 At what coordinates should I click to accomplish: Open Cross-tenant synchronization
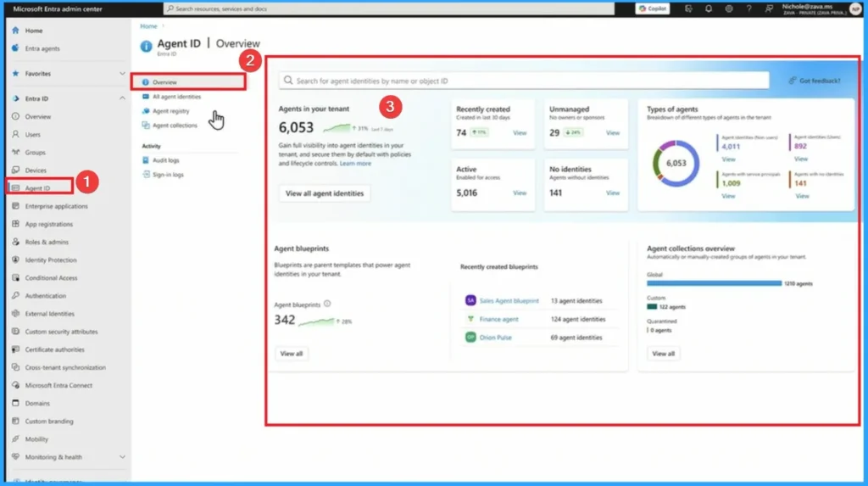[x=64, y=367]
